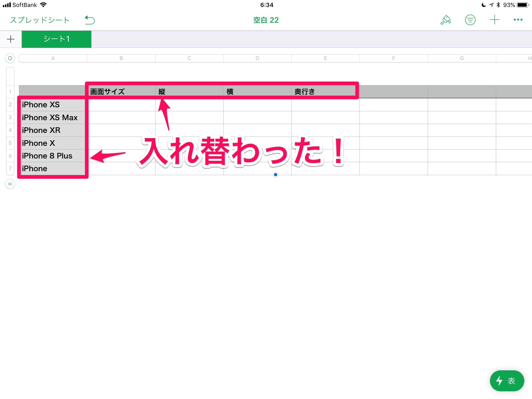Tap the undo arrow icon
Screen dimensions: 532x399
point(90,20)
